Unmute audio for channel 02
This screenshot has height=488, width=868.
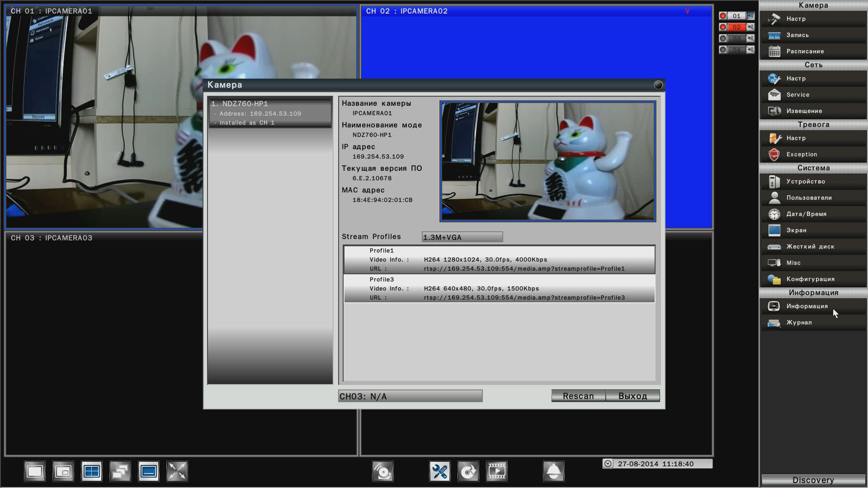(x=750, y=27)
